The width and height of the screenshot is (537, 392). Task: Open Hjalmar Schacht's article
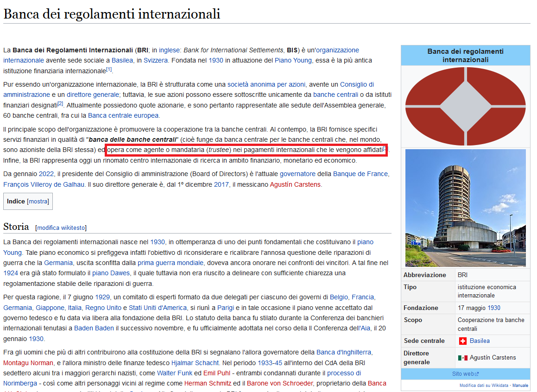(x=195, y=363)
